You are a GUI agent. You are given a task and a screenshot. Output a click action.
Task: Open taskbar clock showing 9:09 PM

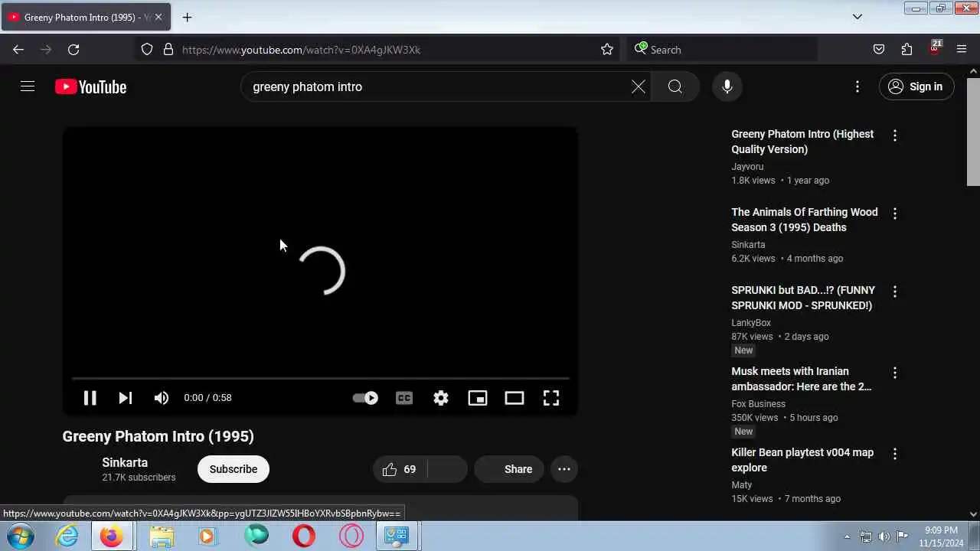941,536
